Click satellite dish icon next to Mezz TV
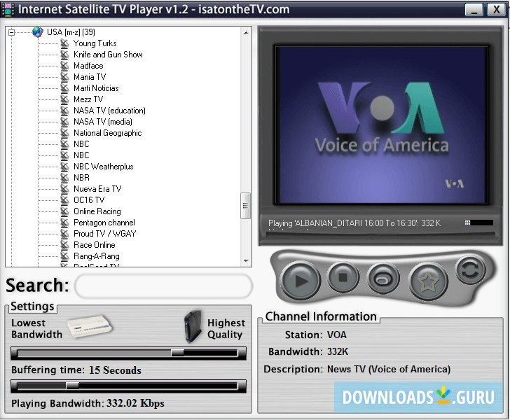The image size is (510, 420). pos(64,99)
